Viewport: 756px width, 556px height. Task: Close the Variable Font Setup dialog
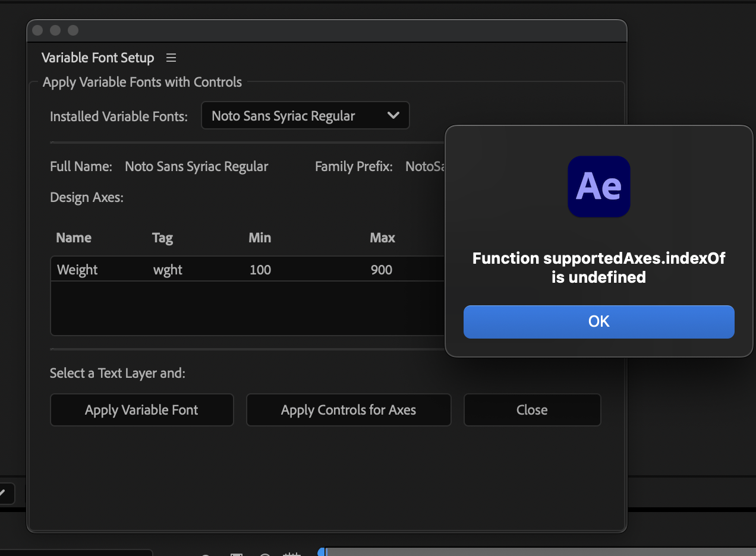(532, 410)
